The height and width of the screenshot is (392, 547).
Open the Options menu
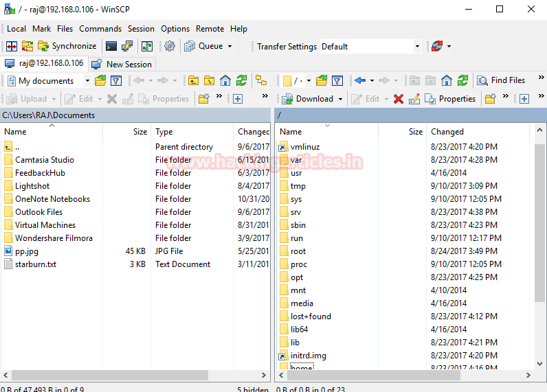point(175,29)
